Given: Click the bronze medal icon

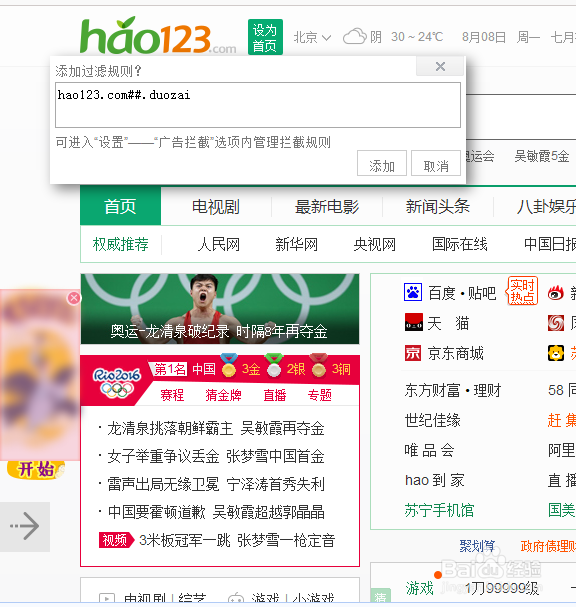Looking at the screenshot, I should [x=319, y=365].
